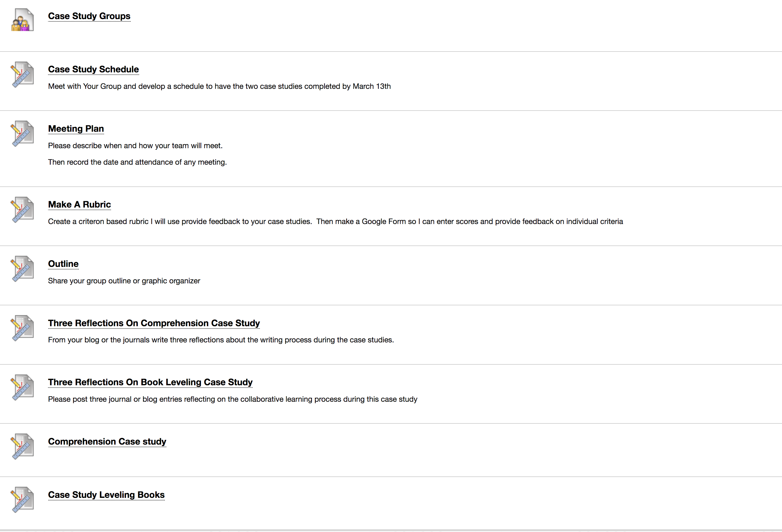Click the Comprehension Case study assignment icon
Image resolution: width=782 pixels, height=532 pixels.
click(23, 446)
